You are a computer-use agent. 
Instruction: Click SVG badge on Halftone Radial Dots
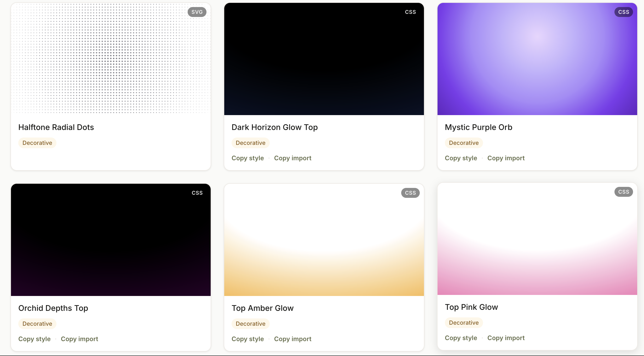pos(197,12)
